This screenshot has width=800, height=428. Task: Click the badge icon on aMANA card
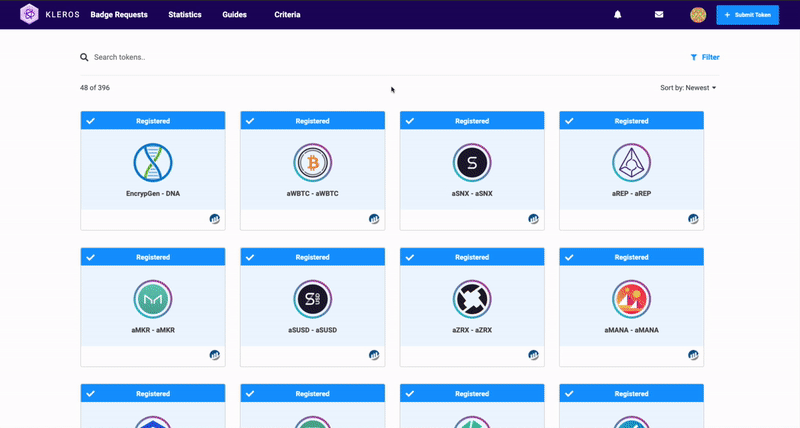(x=693, y=355)
